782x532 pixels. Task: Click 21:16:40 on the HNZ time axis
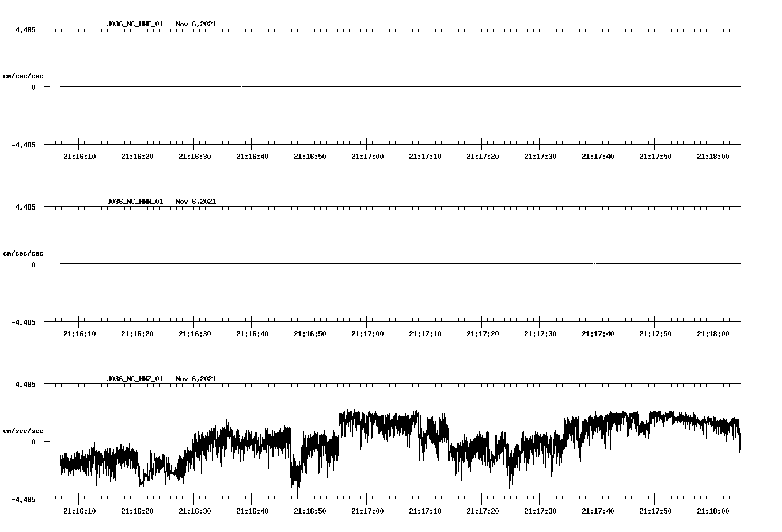pos(252,511)
